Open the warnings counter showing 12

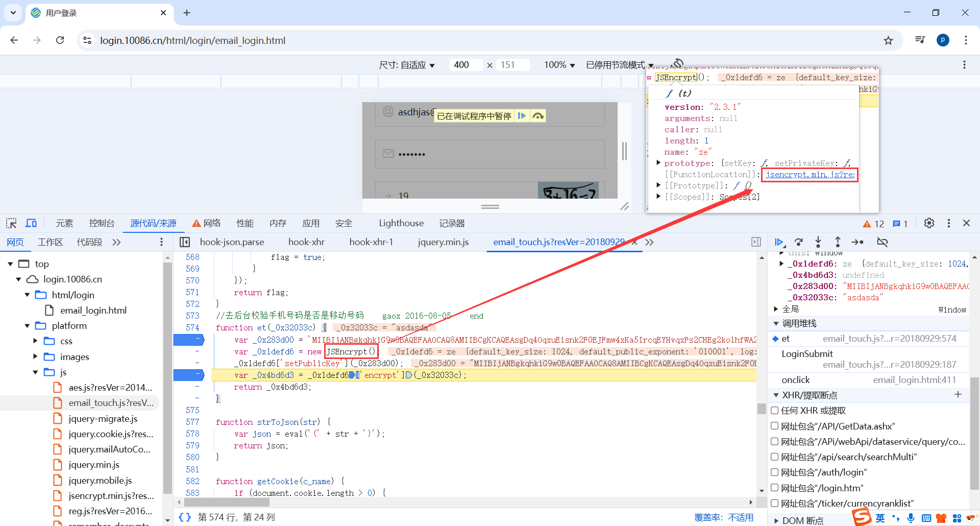(x=873, y=224)
